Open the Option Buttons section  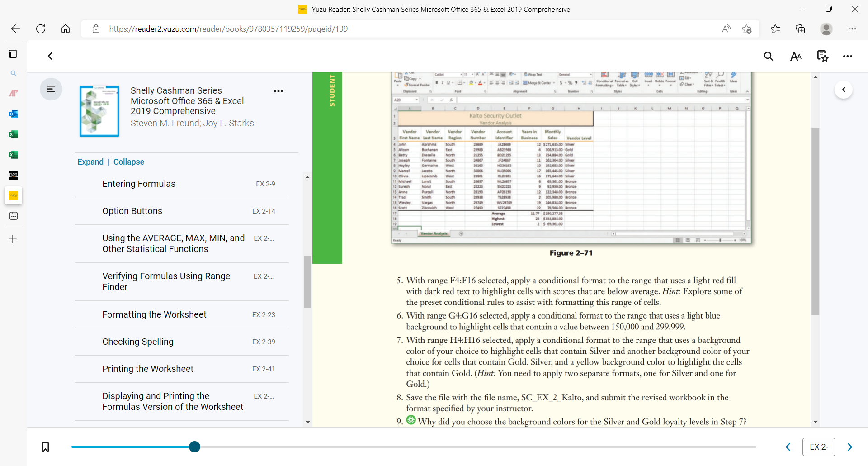[182, 211]
